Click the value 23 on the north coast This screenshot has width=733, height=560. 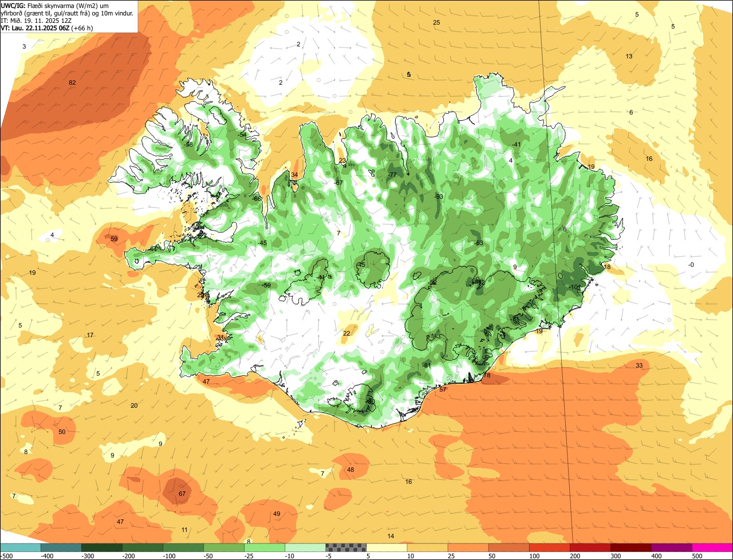point(342,161)
